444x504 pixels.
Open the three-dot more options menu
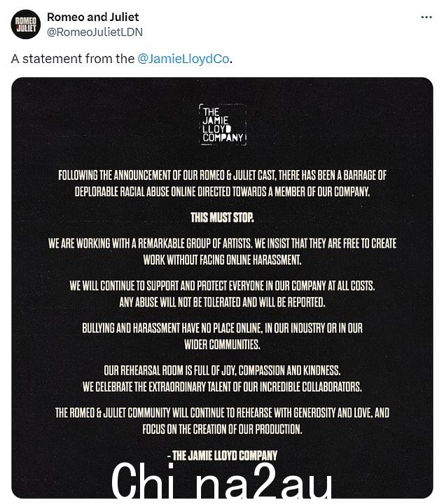tap(426, 17)
